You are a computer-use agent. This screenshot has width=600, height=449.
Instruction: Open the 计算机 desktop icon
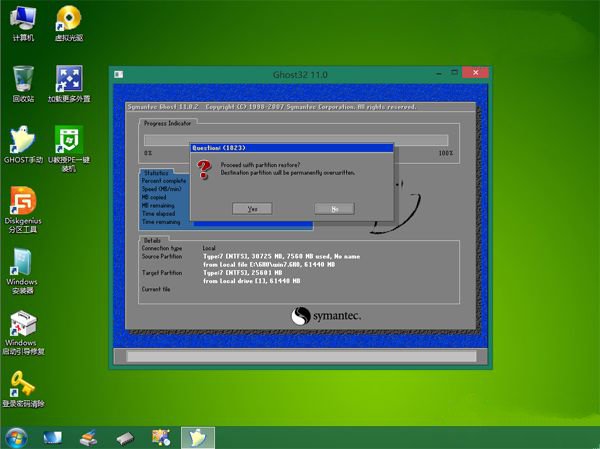23,23
